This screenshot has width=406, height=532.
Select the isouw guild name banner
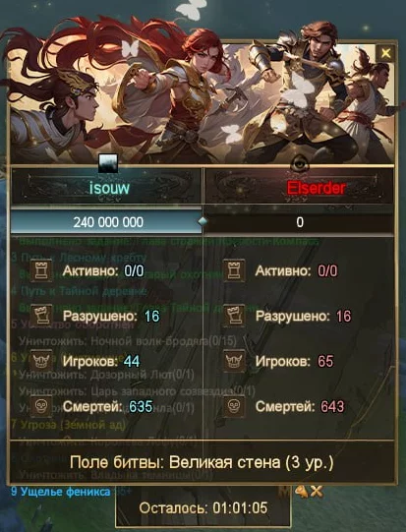coord(106,187)
